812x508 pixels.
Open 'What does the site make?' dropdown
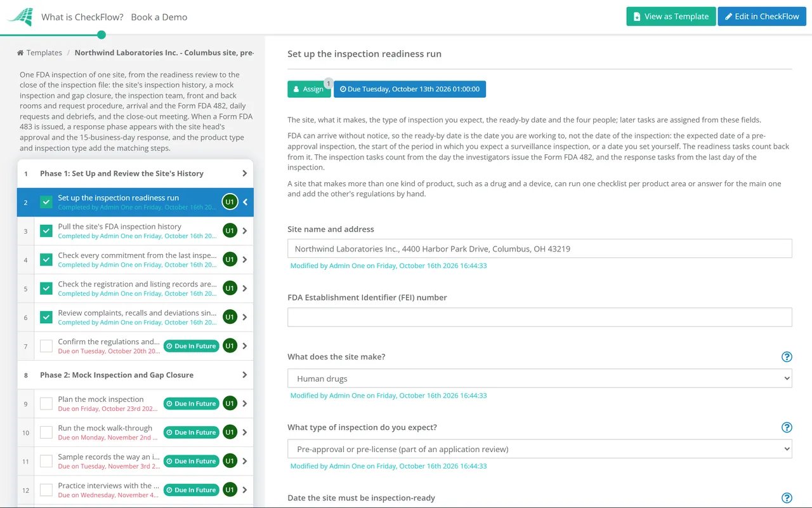540,378
